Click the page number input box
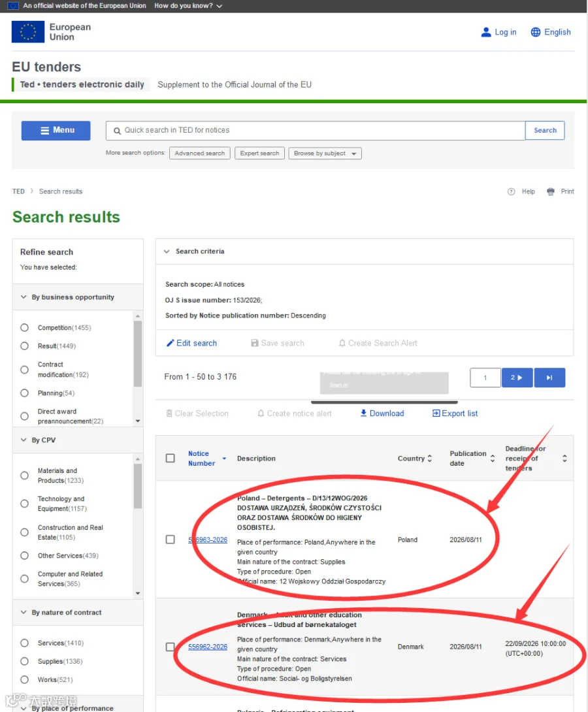This screenshot has height=712, width=588. (485, 378)
